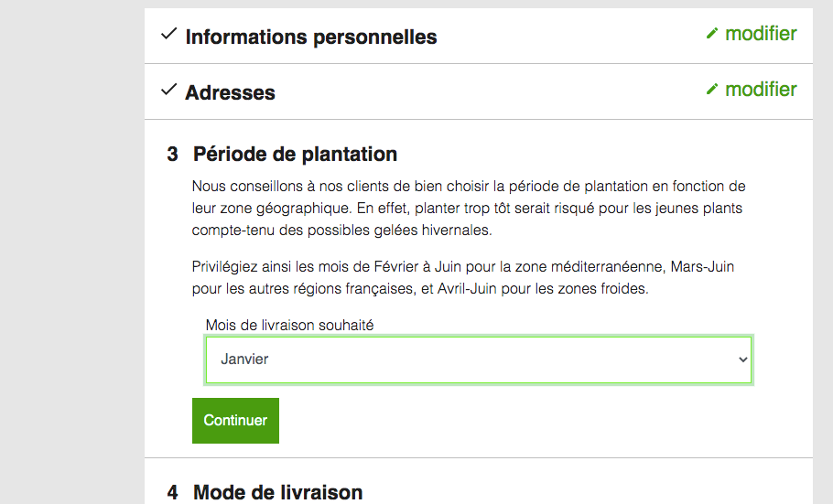Click the Janvier value in month selector
Image resolution: width=833 pixels, height=504 pixels.
[245, 359]
